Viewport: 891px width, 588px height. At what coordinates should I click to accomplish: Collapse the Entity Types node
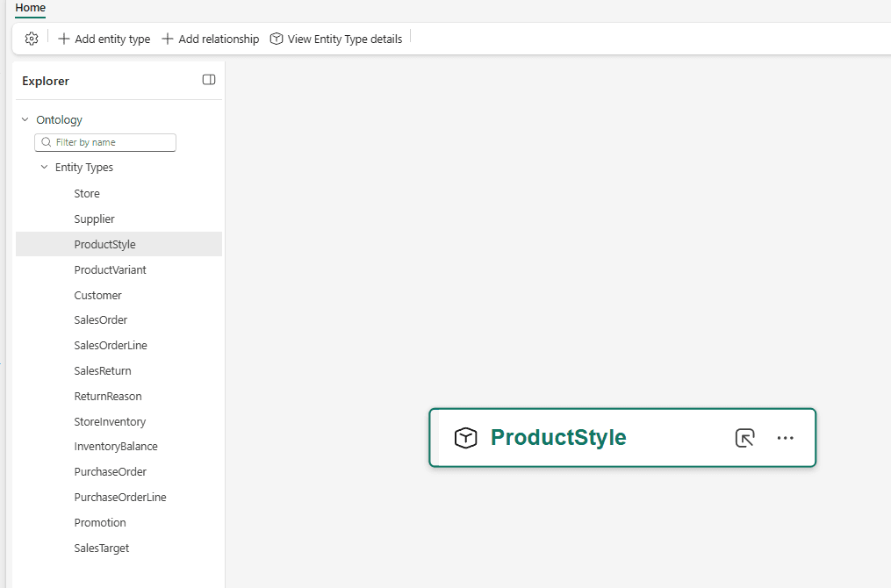click(44, 167)
